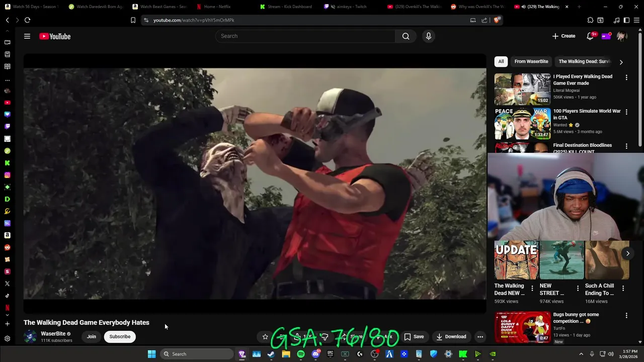Open '100 Players Simulate World War' thumbnail
644x362 pixels.
522,124
